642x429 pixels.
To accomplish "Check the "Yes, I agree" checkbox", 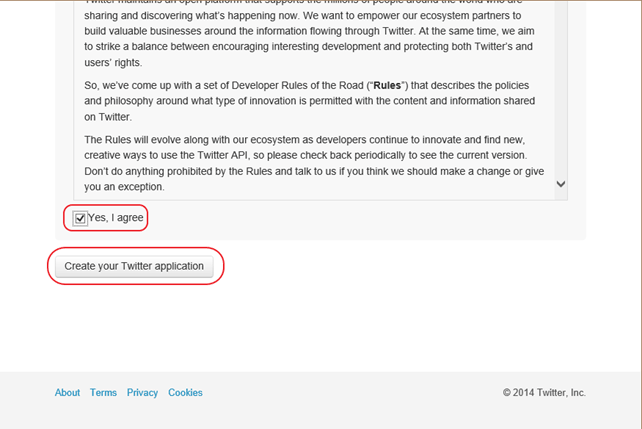I will point(80,218).
